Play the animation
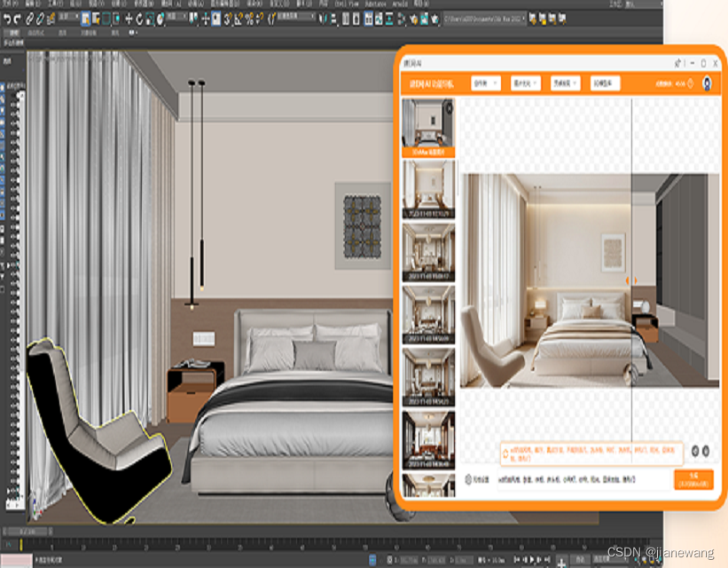Image resolution: width=728 pixels, height=568 pixels. (x=532, y=559)
